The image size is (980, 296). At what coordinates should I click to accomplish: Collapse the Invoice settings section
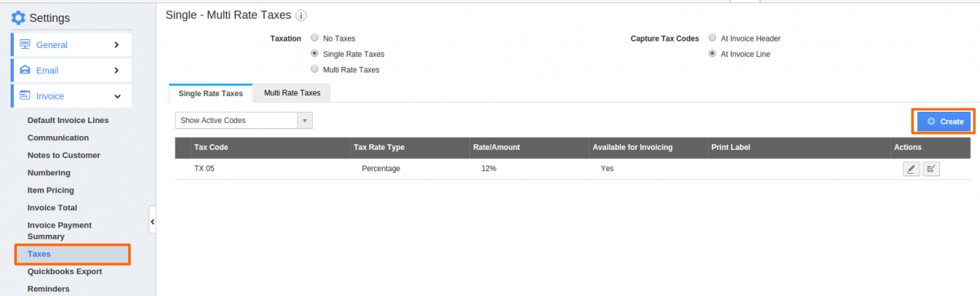click(70, 95)
